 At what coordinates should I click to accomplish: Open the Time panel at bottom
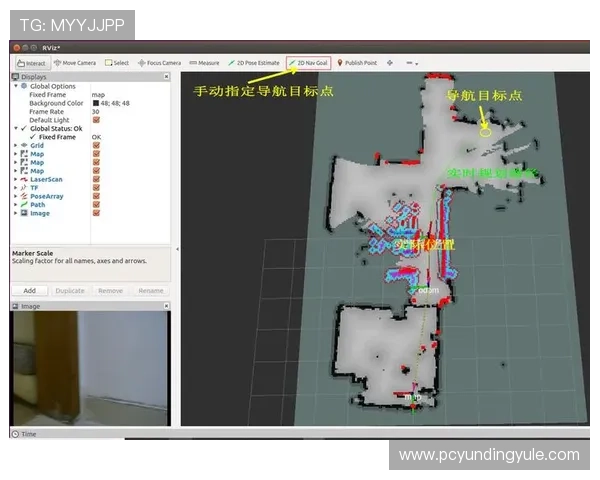click(28, 434)
